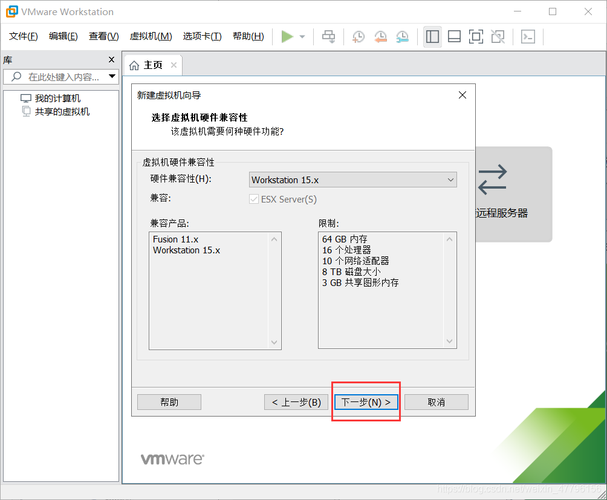Click the VMware Workstation title bar logo
Image resolution: width=607 pixels, height=500 pixels.
(12, 12)
